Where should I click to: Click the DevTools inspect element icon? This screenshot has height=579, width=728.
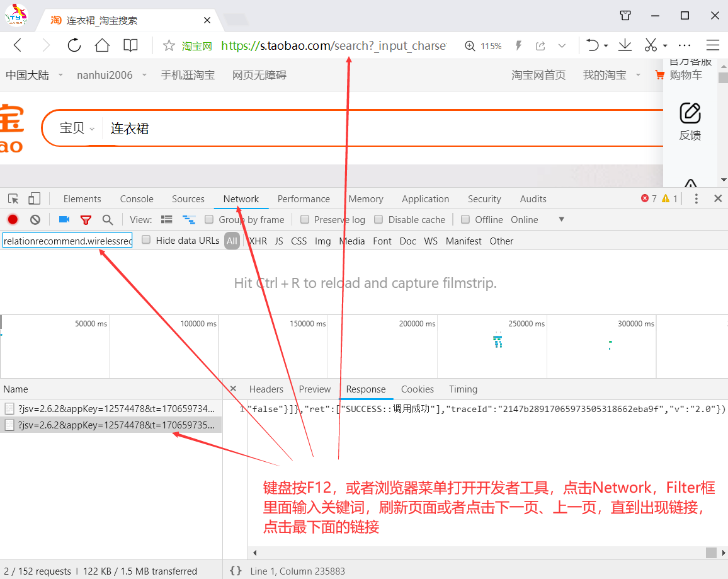(13, 199)
